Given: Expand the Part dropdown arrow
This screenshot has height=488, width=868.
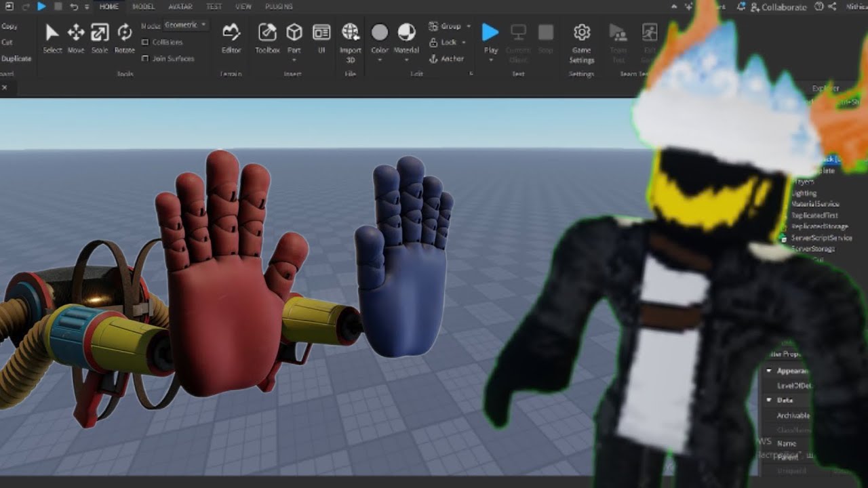Looking at the screenshot, I should click(294, 60).
